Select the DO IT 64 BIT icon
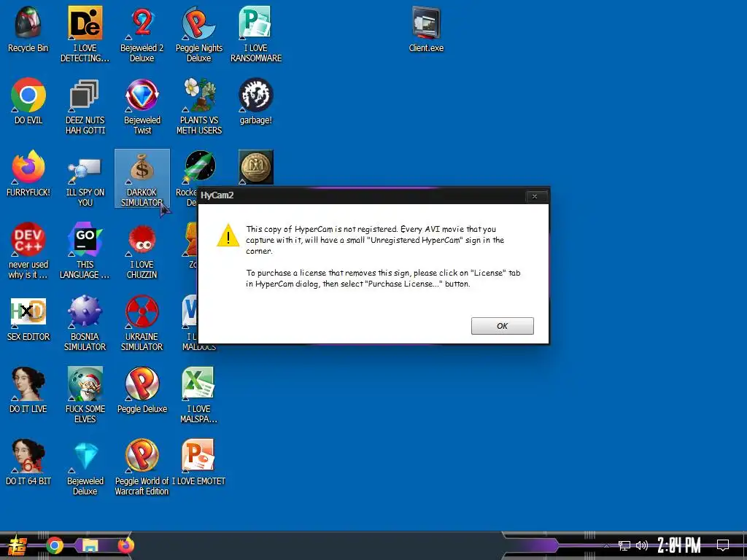The image size is (747, 560). (28, 462)
